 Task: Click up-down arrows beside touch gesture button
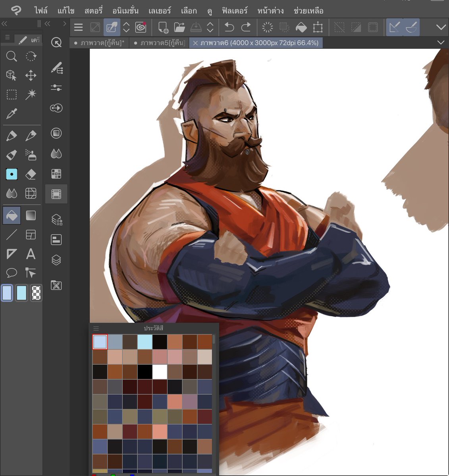coord(126,27)
